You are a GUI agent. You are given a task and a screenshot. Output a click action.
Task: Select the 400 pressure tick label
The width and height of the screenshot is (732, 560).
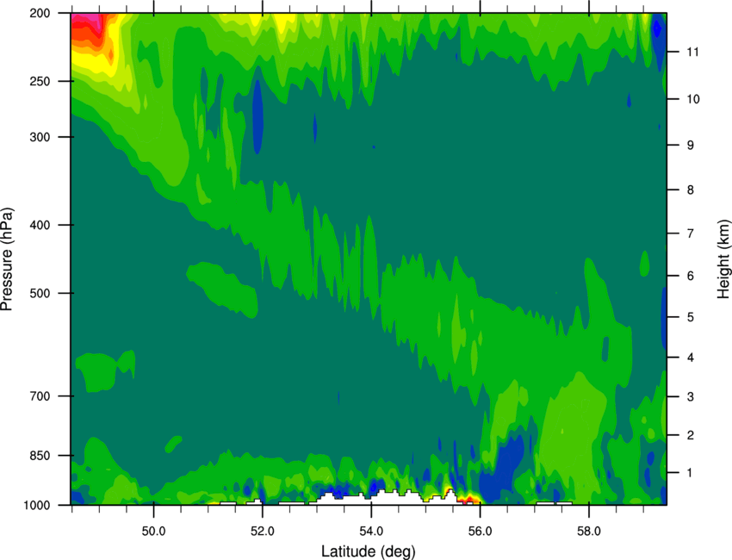40,225
